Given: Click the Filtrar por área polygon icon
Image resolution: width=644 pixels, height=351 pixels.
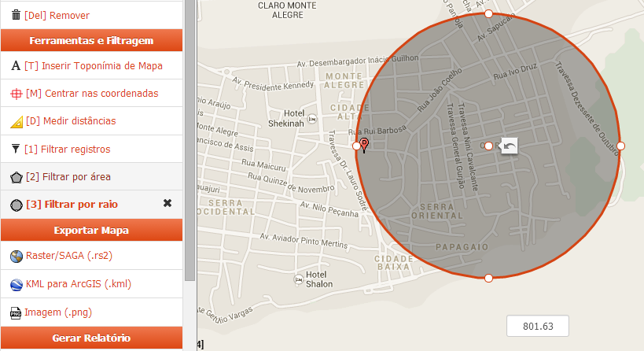Looking at the screenshot, I should [x=16, y=176].
